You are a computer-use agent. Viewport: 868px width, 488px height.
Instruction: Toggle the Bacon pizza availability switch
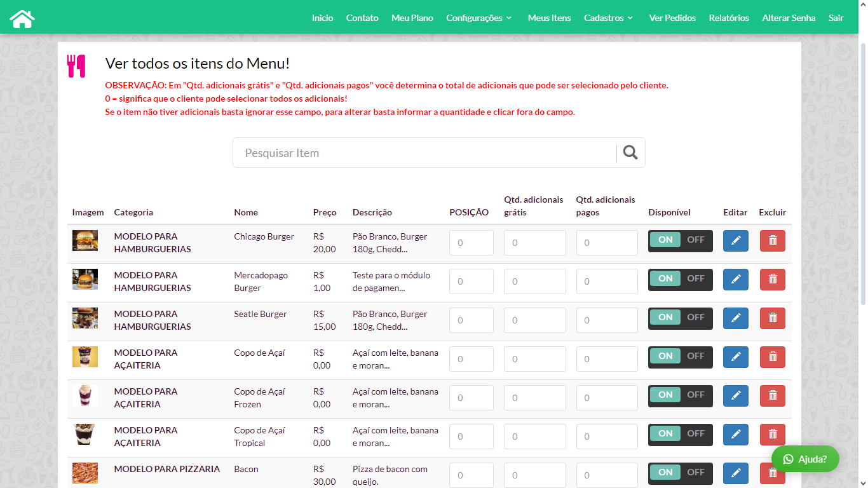(680, 473)
